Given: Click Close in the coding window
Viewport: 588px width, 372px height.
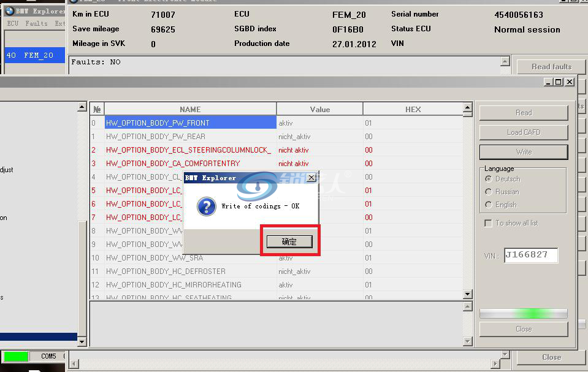Looking at the screenshot, I should [524, 329].
